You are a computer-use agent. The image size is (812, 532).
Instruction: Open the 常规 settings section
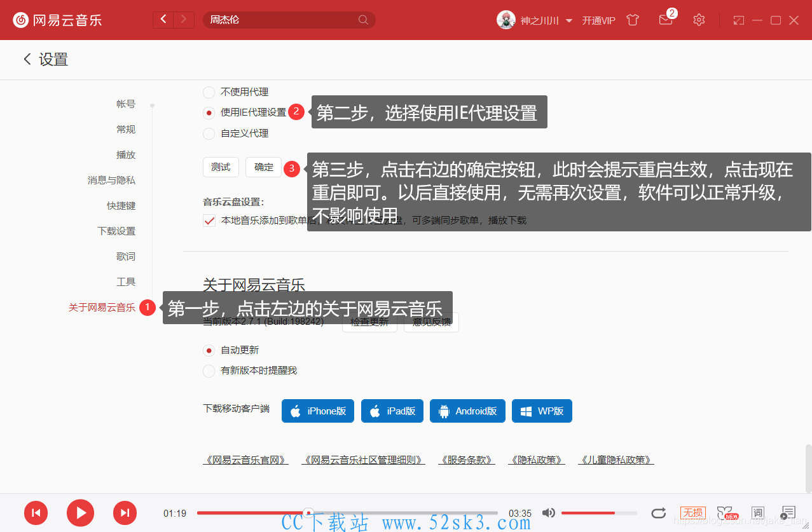click(126, 130)
